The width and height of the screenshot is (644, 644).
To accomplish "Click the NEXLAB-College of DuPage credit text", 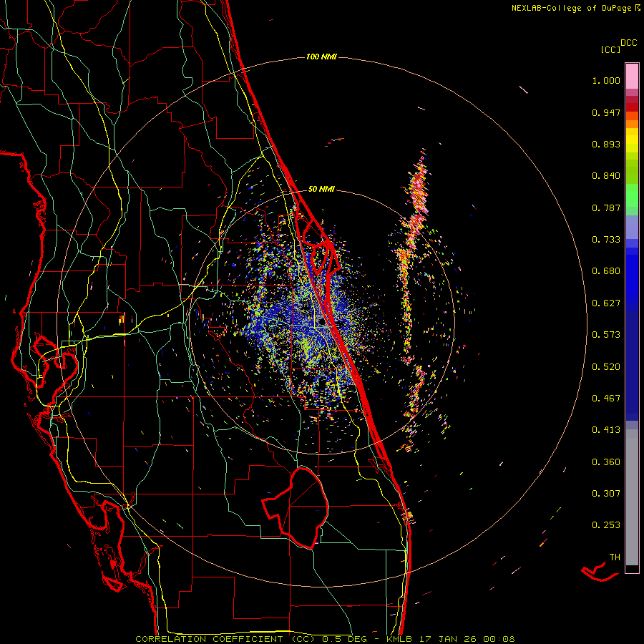I will pos(575,8).
